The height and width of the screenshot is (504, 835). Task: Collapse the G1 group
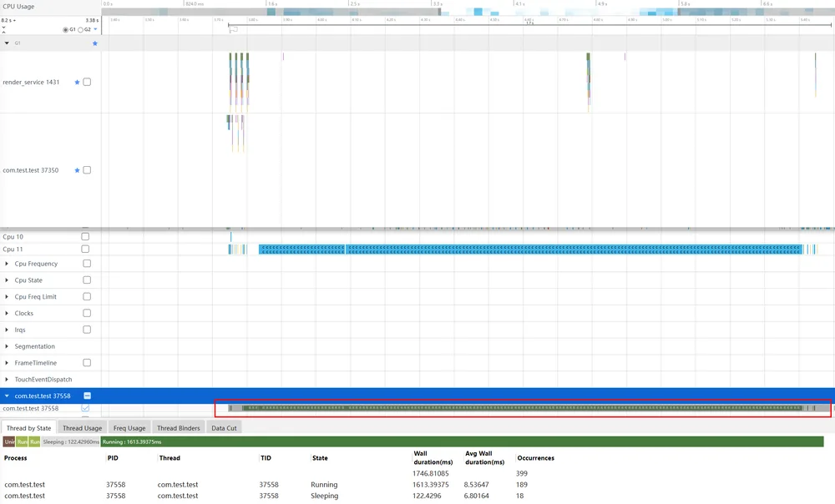[x=7, y=43]
